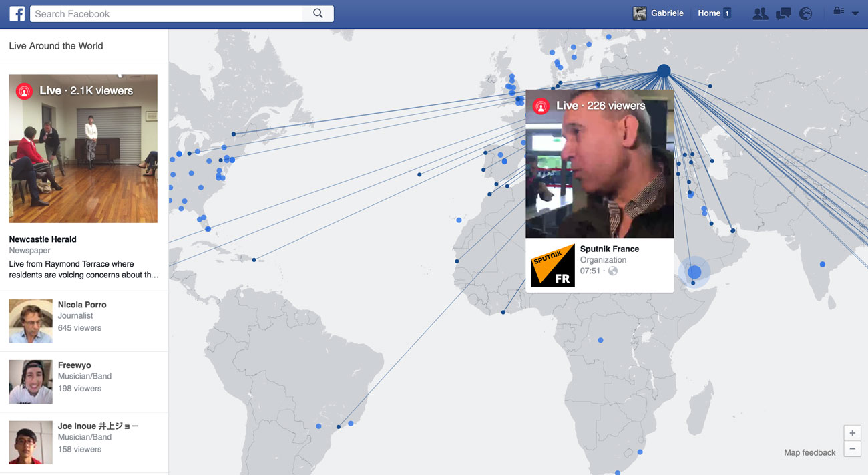The height and width of the screenshot is (475, 868).
Task: Click Gabriele's profile picture thumbnail
Action: (640, 13)
